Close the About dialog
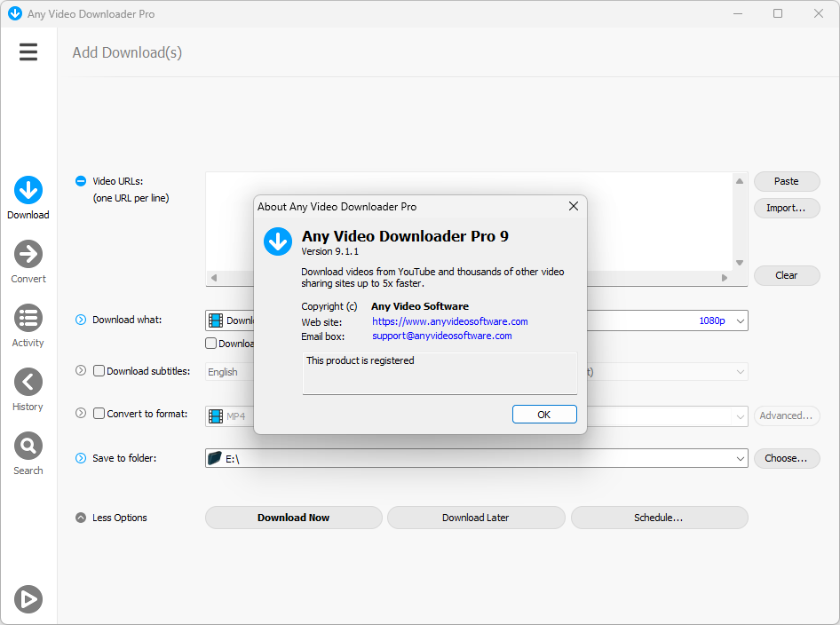Image resolution: width=840 pixels, height=625 pixels. pyautogui.click(x=574, y=206)
